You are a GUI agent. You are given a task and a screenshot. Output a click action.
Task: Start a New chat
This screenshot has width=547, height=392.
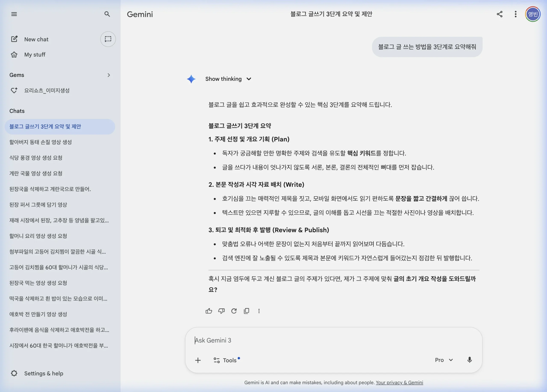(36, 39)
